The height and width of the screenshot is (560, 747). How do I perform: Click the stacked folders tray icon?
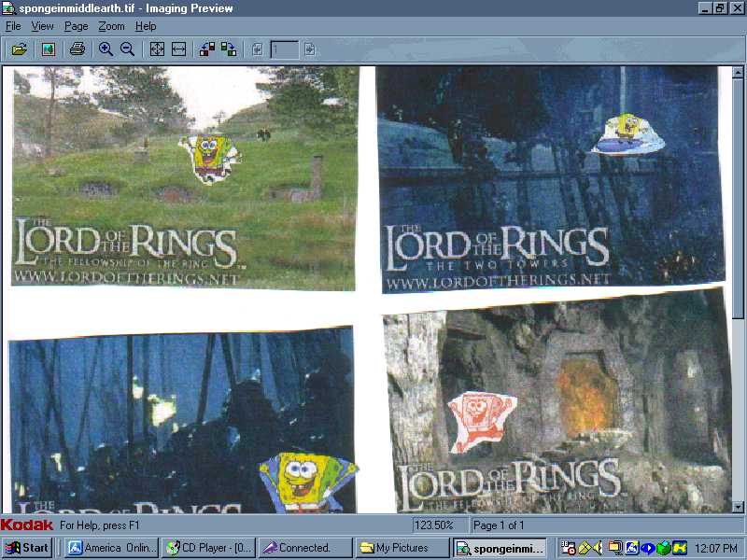tap(615, 549)
